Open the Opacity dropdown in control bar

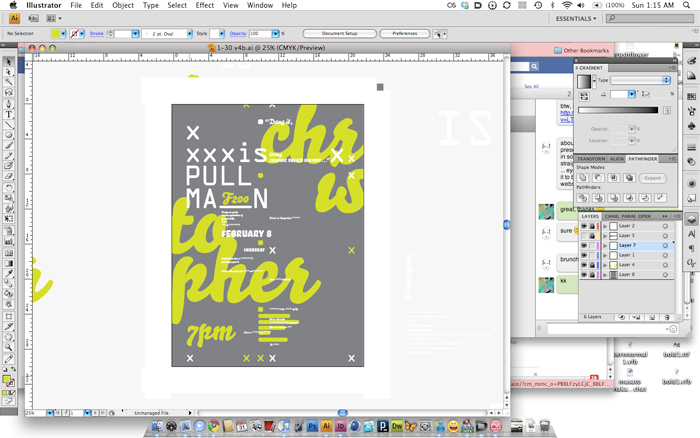click(275, 33)
